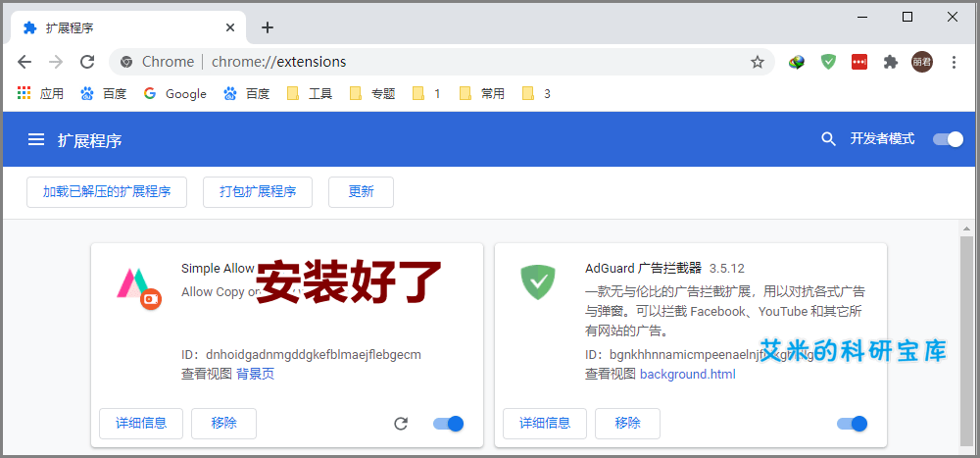The image size is (980, 458).
Task: Open 详细信息 for Simple Allow Copy
Action: pyautogui.click(x=141, y=424)
